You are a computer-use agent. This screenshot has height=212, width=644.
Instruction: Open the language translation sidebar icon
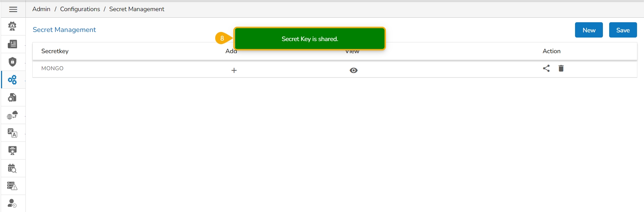click(x=13, y=133)
